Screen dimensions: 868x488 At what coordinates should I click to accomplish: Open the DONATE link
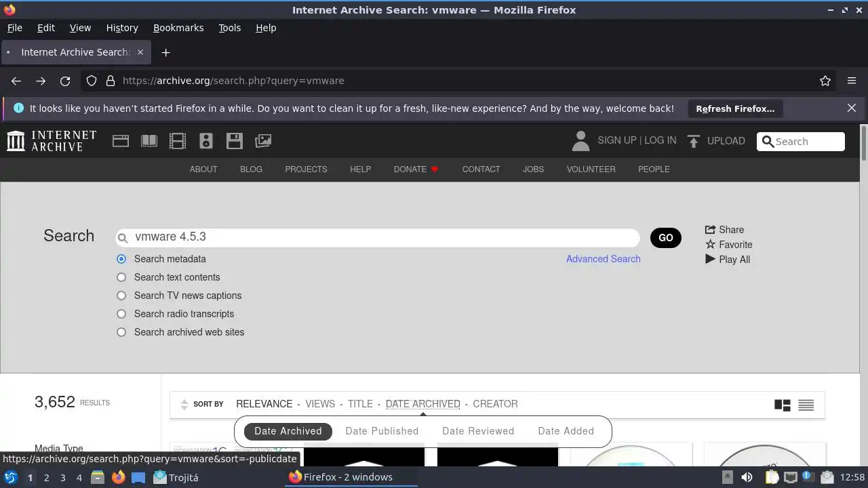(416, 169)
